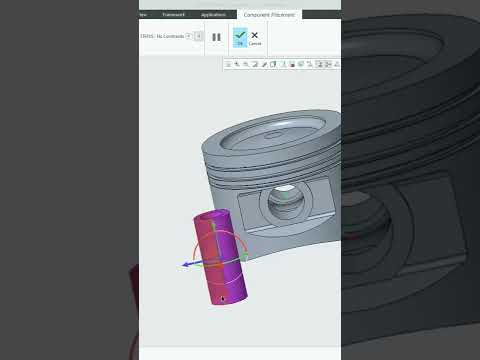Viewport: 480px width, 360px height.
Task: Pause the component placement mode
Action: pyautogui.click(x=216, y=37)
